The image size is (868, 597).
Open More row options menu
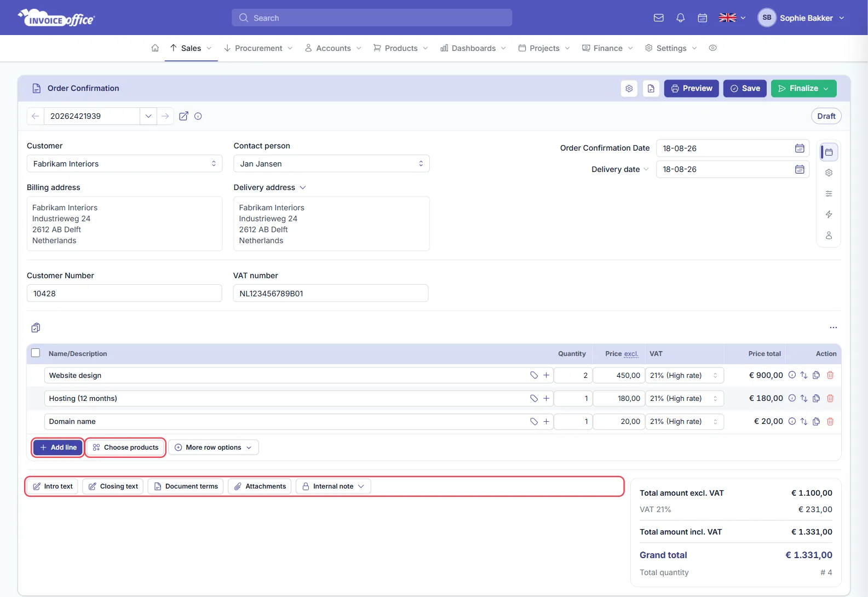coord(214,447)
